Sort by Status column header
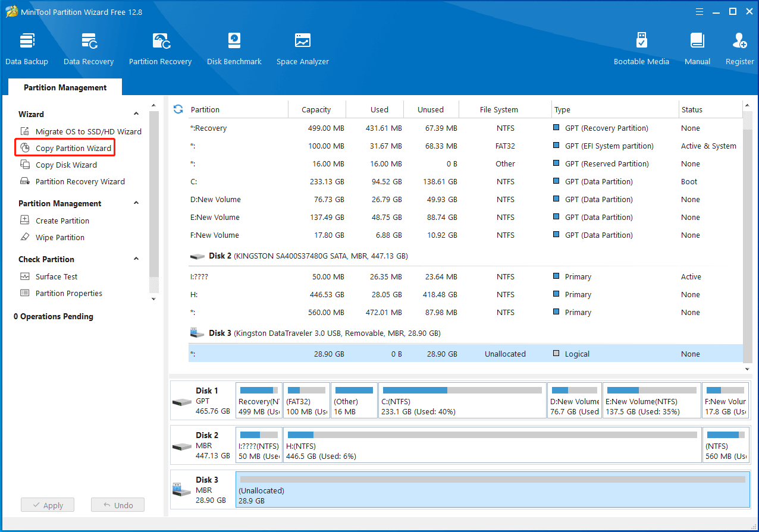Image resolution: width=759 pixels, height=532 pixels. [711, 109]
